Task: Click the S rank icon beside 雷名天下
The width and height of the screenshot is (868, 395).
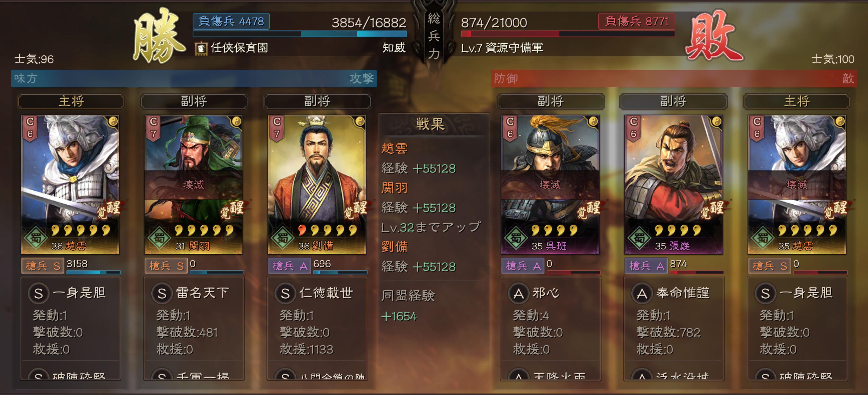Action: [x=162, y=293]
